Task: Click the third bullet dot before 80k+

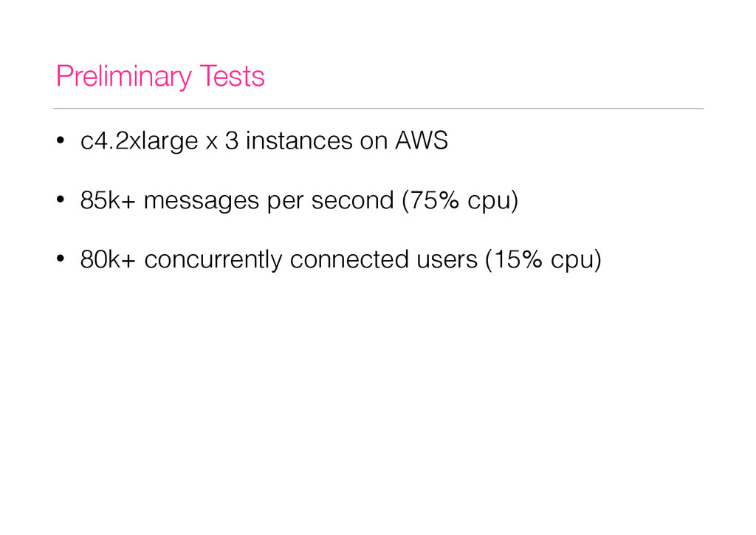Action: 61,259
